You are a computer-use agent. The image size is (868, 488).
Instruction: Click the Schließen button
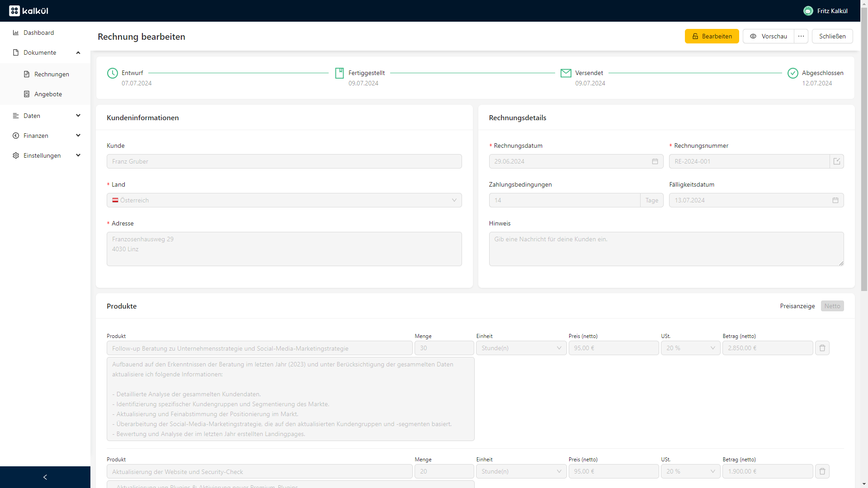click(832, 36)
